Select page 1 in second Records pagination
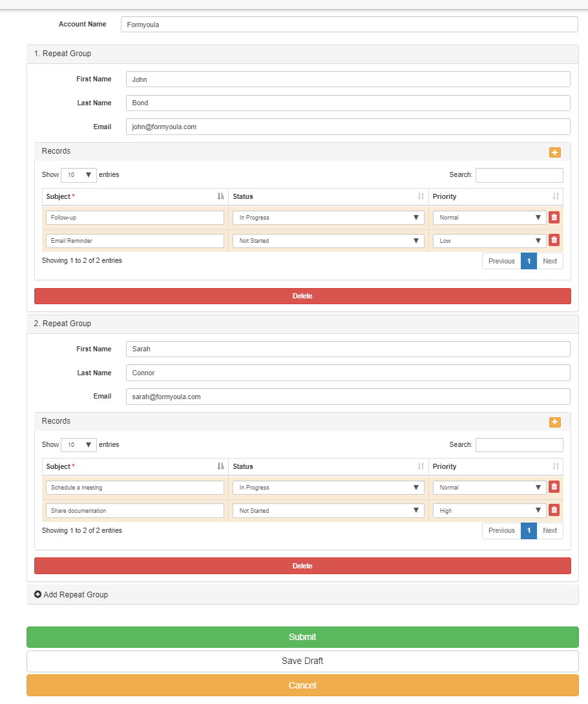 pyautogui.click(x=529, y=531)
